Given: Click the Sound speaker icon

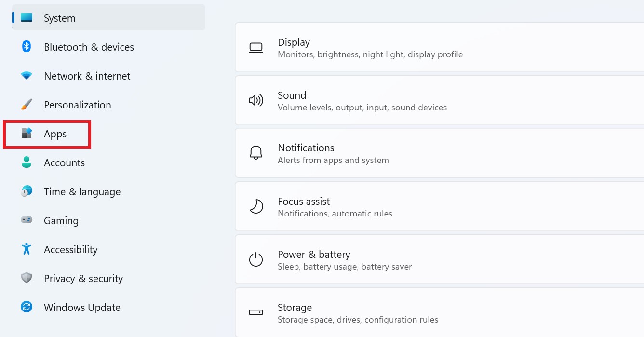Looking at the screenshot, I should [x=256, y=100].
